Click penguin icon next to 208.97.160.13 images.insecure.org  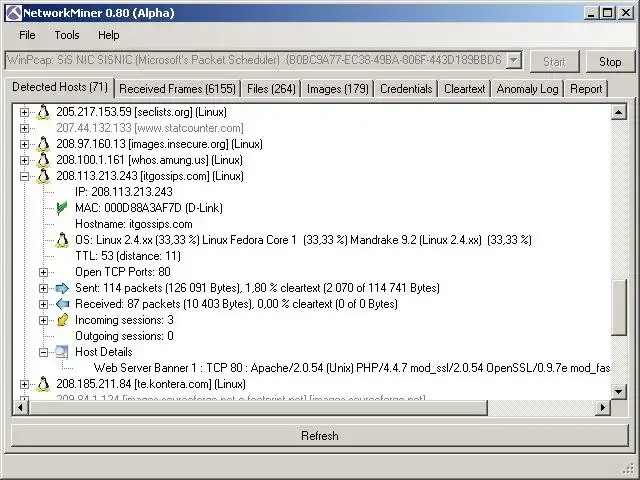tap(43, 144)
